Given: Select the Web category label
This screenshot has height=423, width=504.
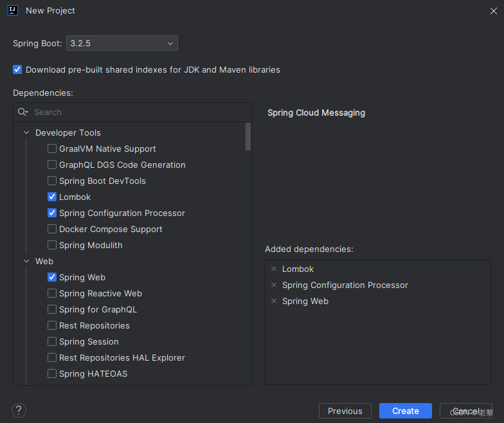Looking at the screenshot, I should coord(44,261).
